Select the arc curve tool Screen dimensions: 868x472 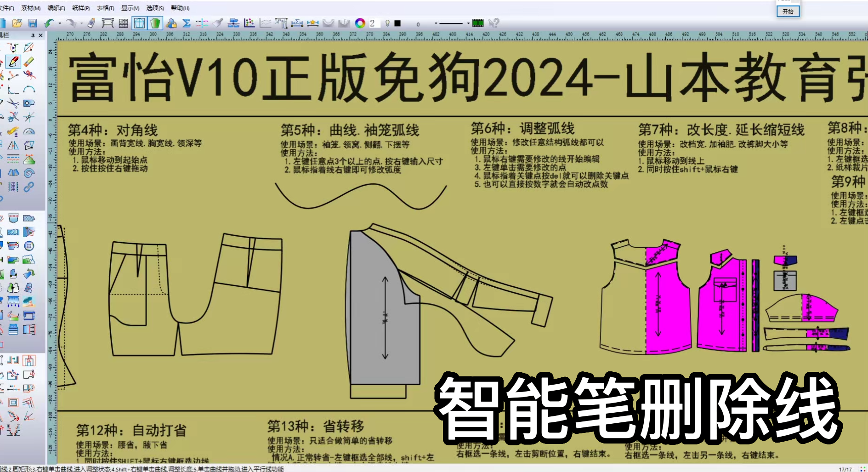[29, 89]
